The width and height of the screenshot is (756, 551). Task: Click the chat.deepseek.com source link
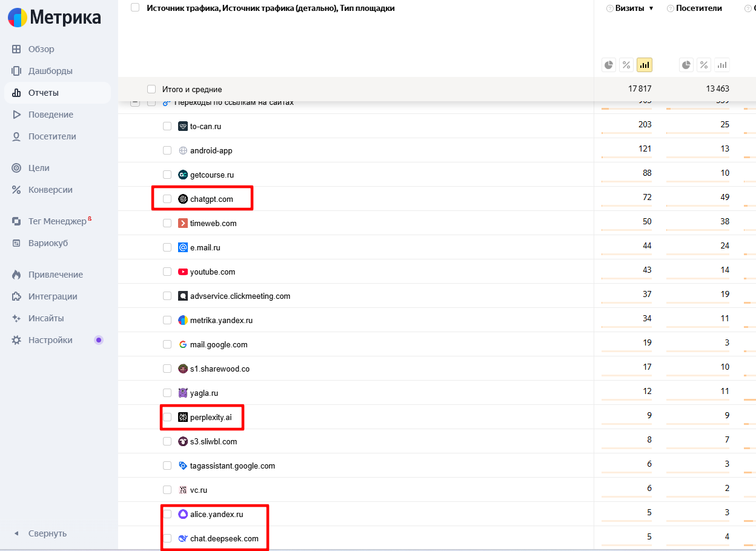pyautogui.click(x=224, y=538)
